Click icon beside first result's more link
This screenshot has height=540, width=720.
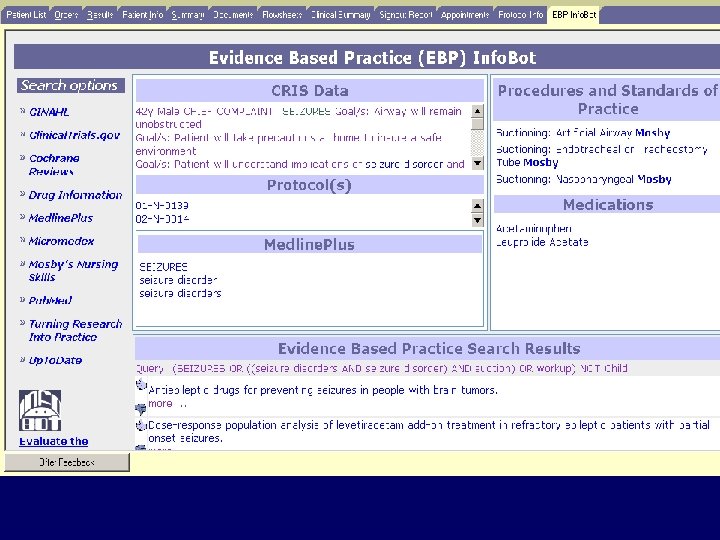tap(141, 408)
